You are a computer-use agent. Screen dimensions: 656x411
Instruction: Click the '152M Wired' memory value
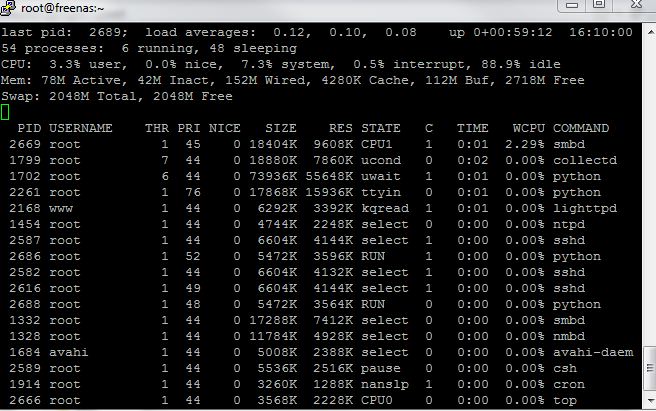click(265, 80)
